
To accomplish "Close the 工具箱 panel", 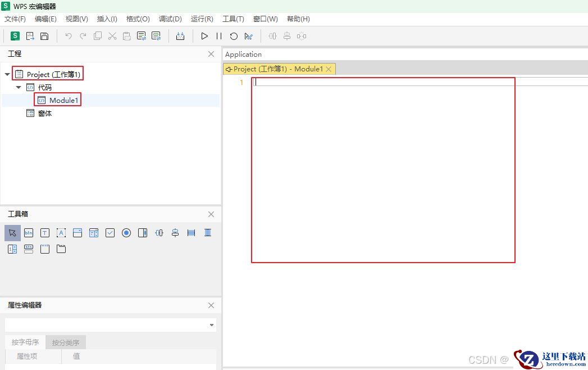I will point(211,214).
